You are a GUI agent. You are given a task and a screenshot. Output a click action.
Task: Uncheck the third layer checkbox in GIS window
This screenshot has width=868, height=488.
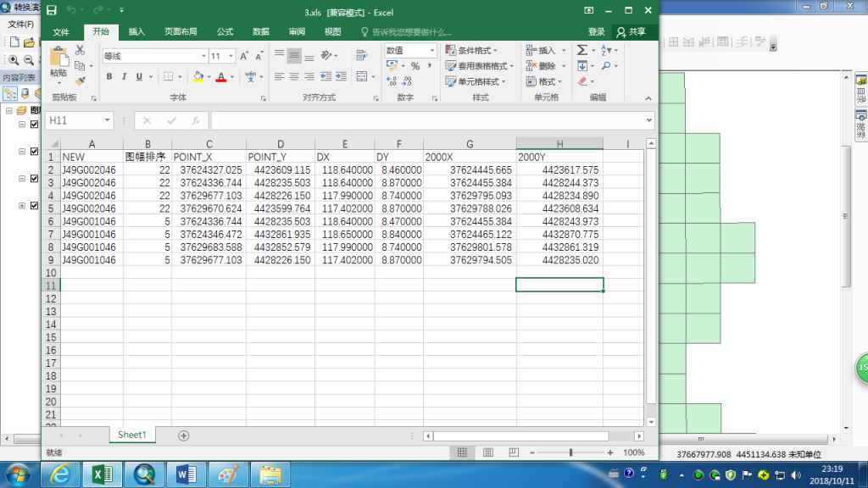(x=34, y=178)
